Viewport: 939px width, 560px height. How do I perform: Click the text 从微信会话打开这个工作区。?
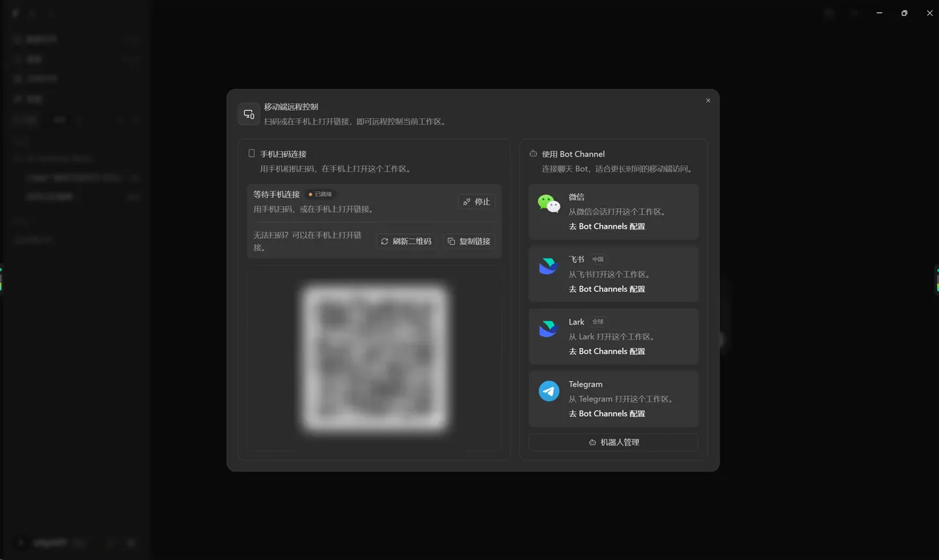[618, 212]
